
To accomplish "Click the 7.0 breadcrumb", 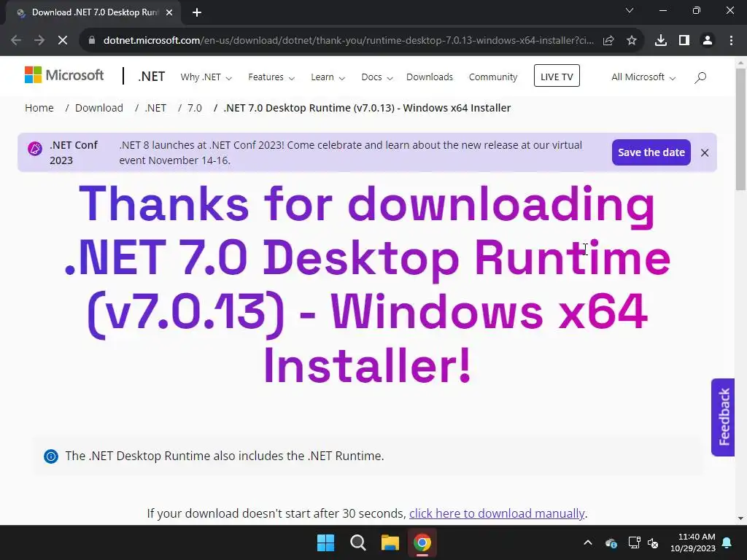I will click(x=194, y=108).
